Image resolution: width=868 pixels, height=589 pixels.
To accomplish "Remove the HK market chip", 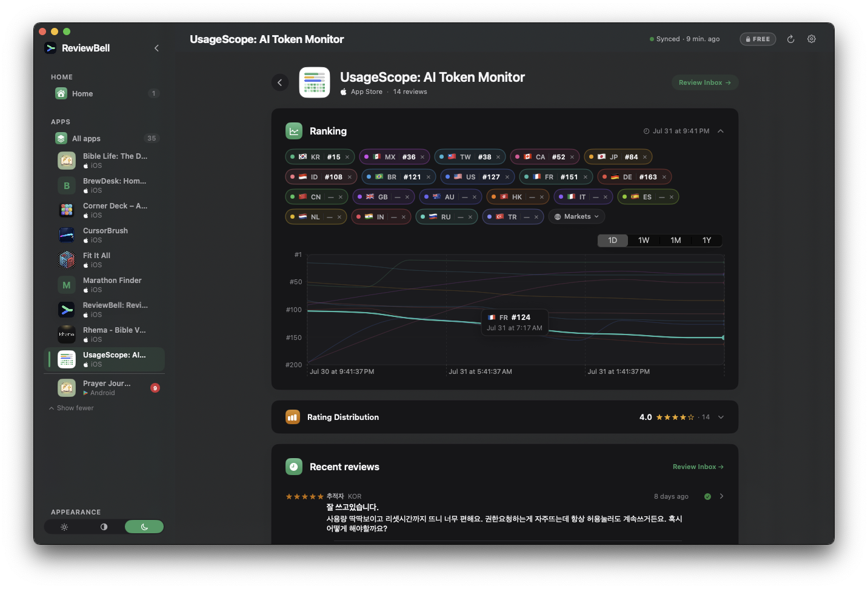I will pyautogui.click(x=542, y=197).
